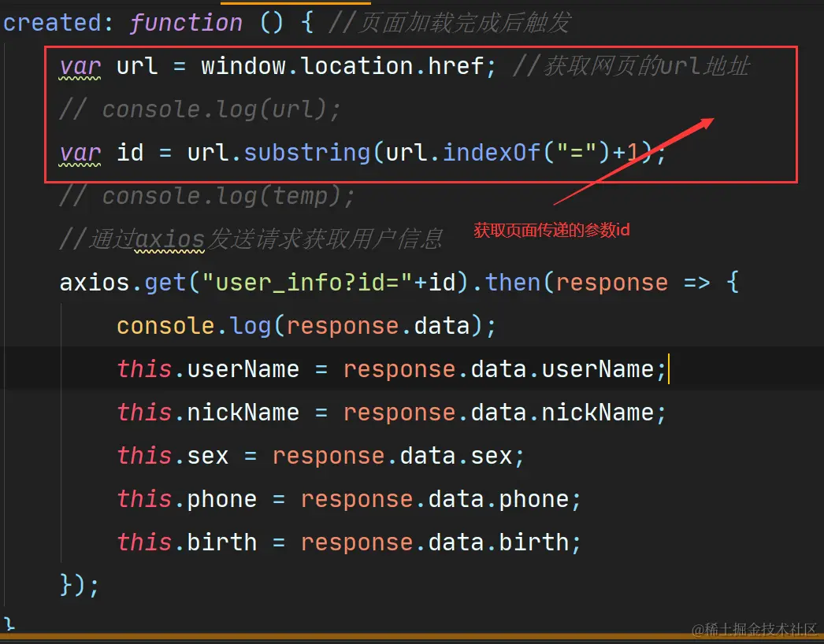Image resolution: width=824 pixels, height=644 pixels.
Task: Click the 'created:' property name
Action: 58,23
